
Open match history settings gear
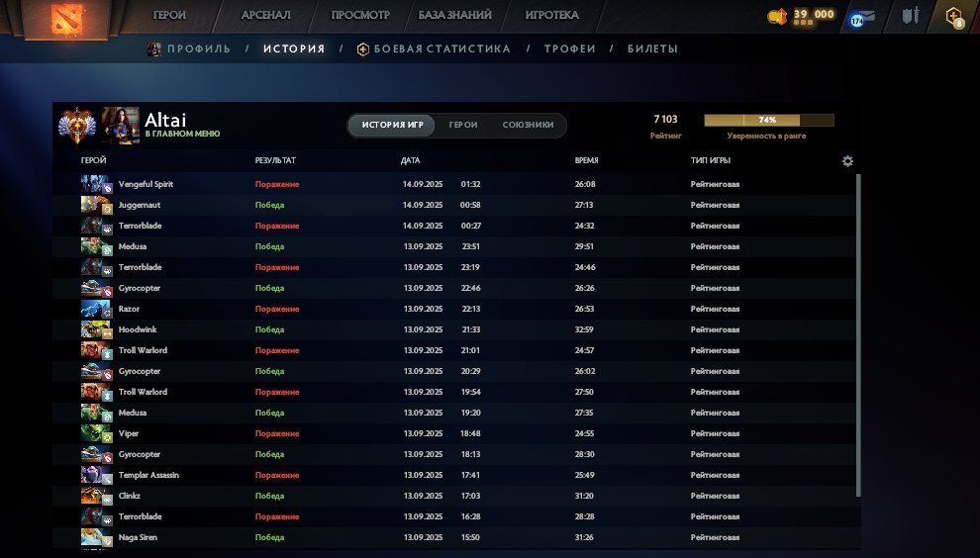847,161
